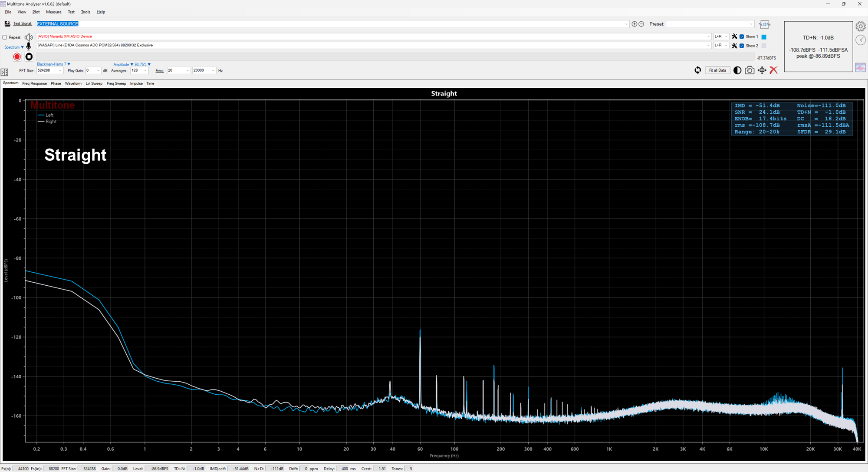Switch to the Freq Sweep tab
This screenshot has width=868, height=472.
(116, 83)
